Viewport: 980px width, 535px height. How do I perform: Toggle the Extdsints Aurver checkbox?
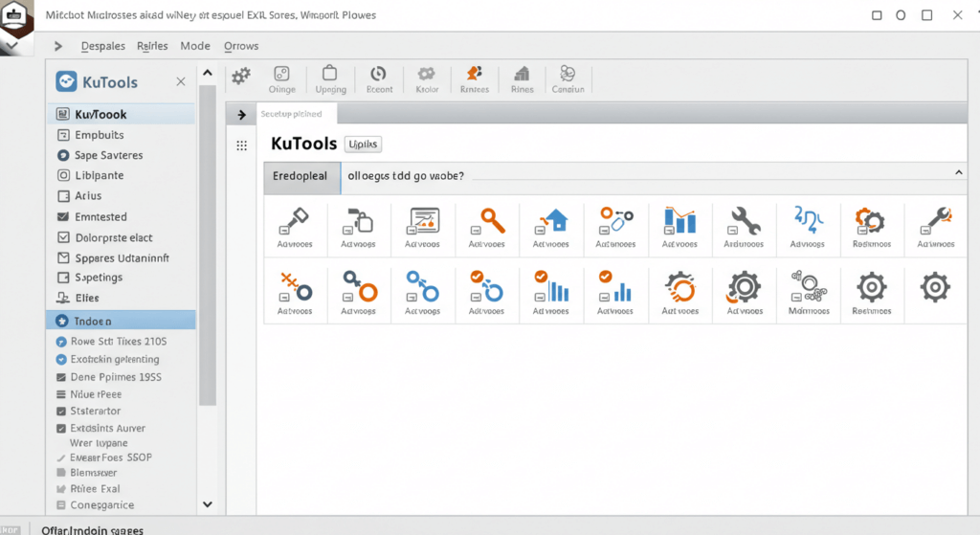pos(61,429)
